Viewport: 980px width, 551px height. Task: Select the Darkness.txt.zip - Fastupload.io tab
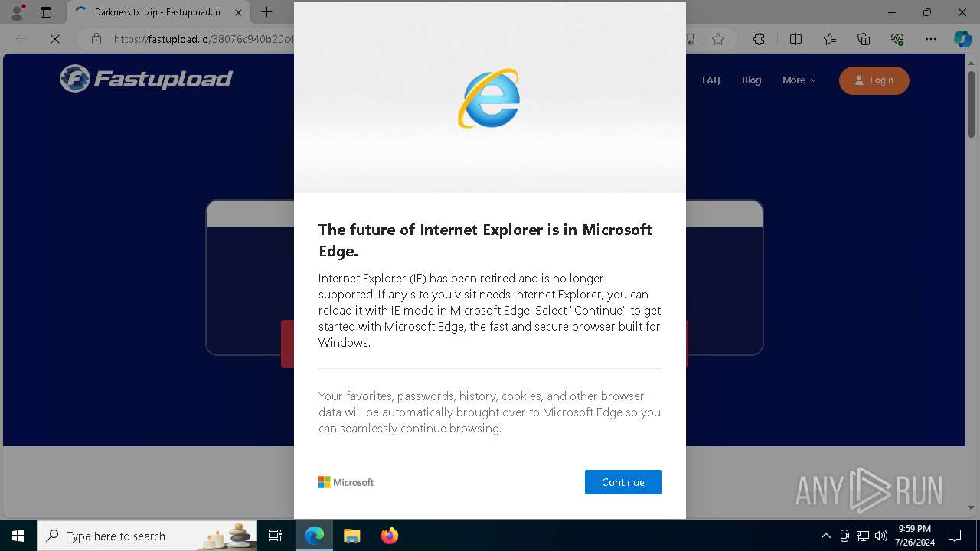158,12
